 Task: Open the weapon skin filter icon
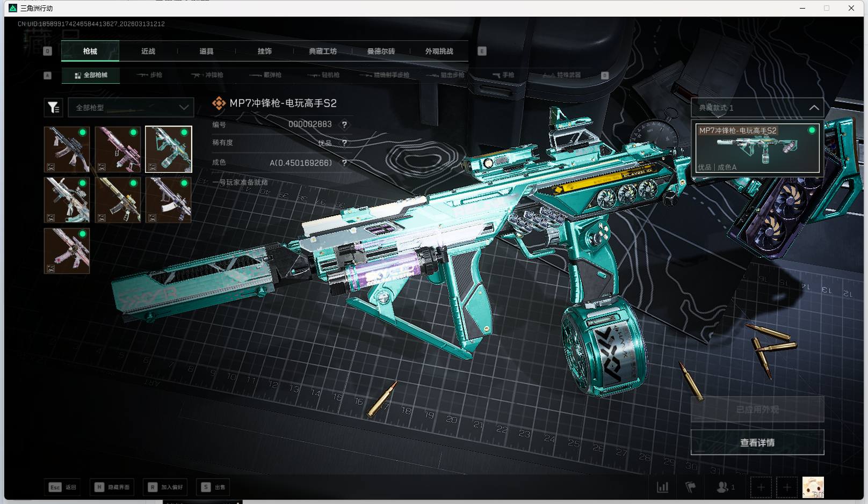click(x=53, y=107)
